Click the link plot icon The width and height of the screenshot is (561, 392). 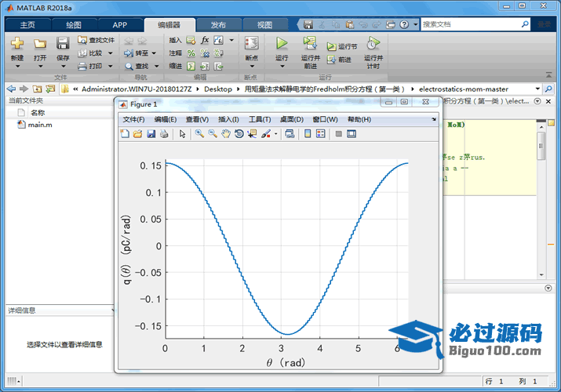(290, 134)
